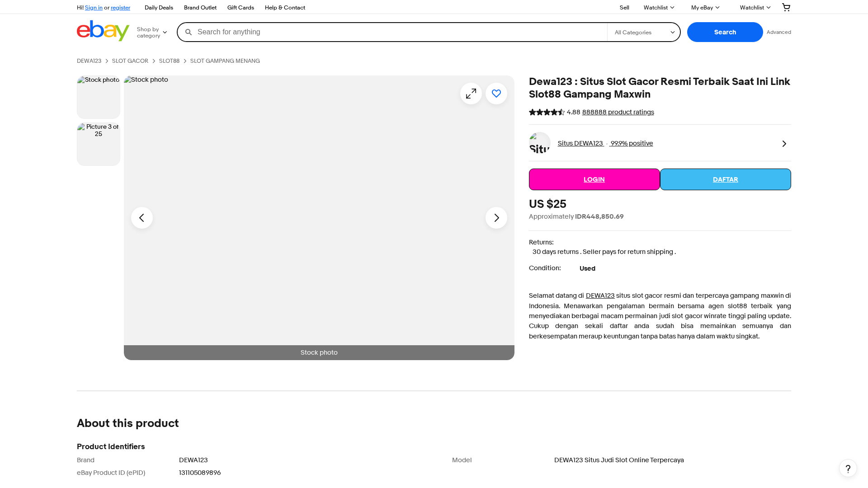Screen dimensions: 868x488
Task: Click the eBay logo
Action: pos(103,31)
